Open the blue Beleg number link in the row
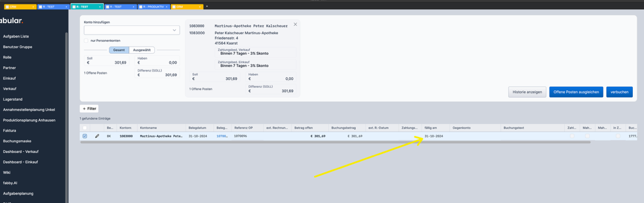 (x=222, y=136)
